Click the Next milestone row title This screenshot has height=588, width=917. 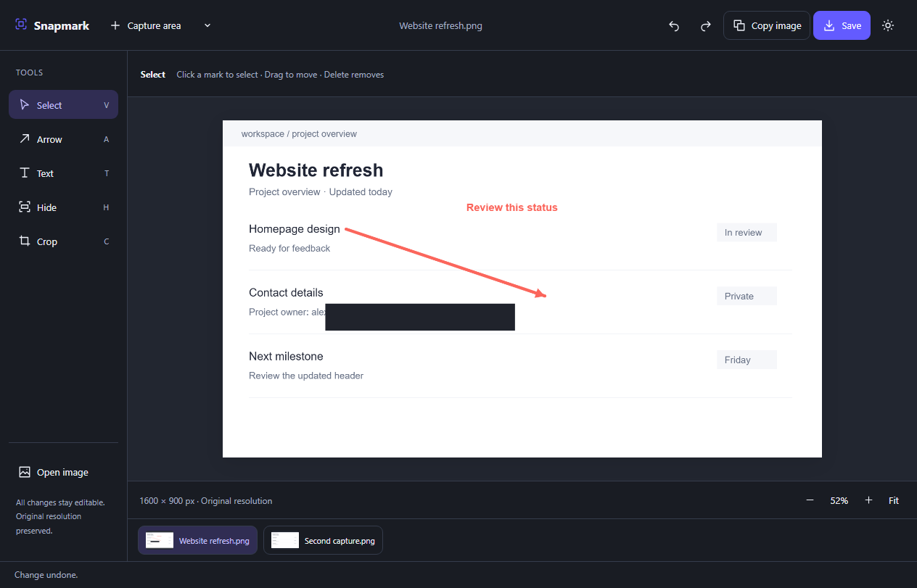(x=286, y=356)
